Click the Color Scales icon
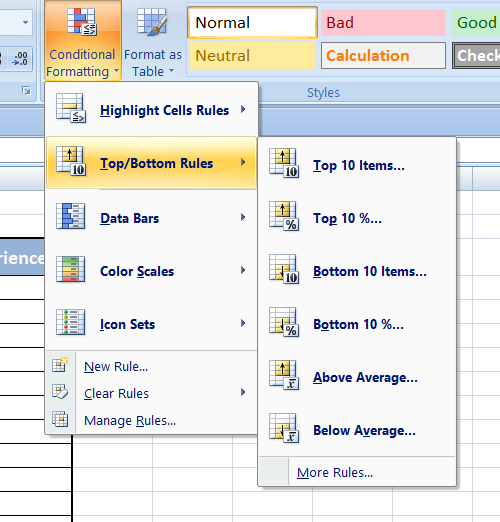The image size is (500, 522). click(x=71, y=269)
